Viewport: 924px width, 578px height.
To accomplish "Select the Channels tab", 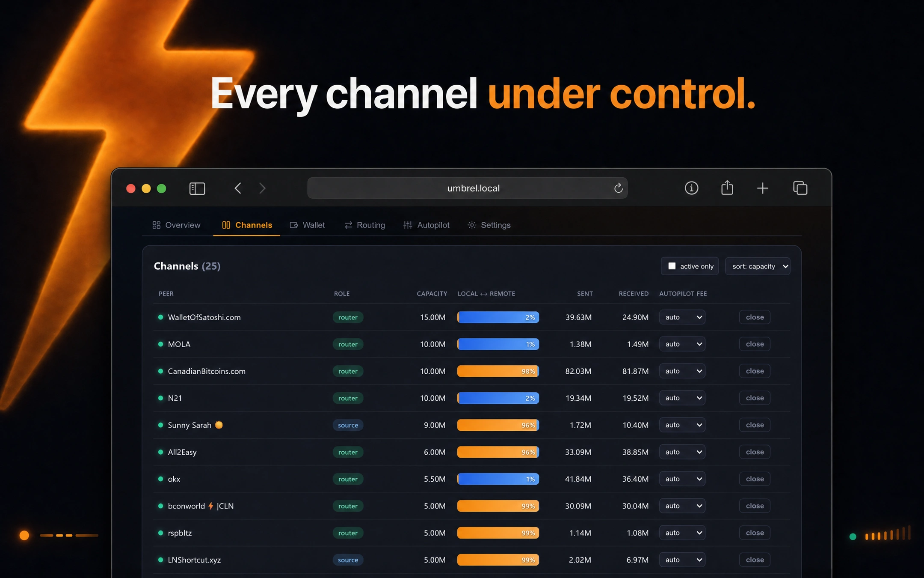I will [247, 225].
